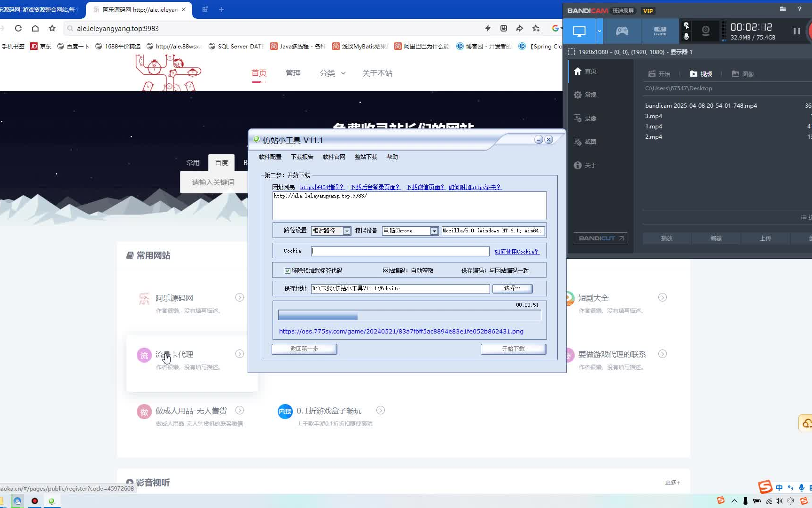
Task: Open Bandicam 常规 general settings
Action: point(586,95)
